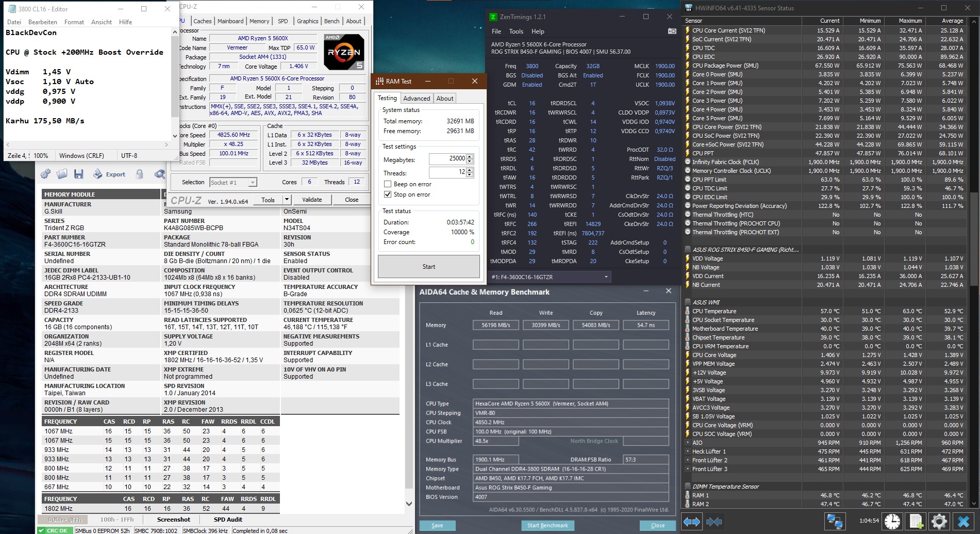Click the AMD Ryzen 5 logo in CPU-Z

(x=344, y=52)
